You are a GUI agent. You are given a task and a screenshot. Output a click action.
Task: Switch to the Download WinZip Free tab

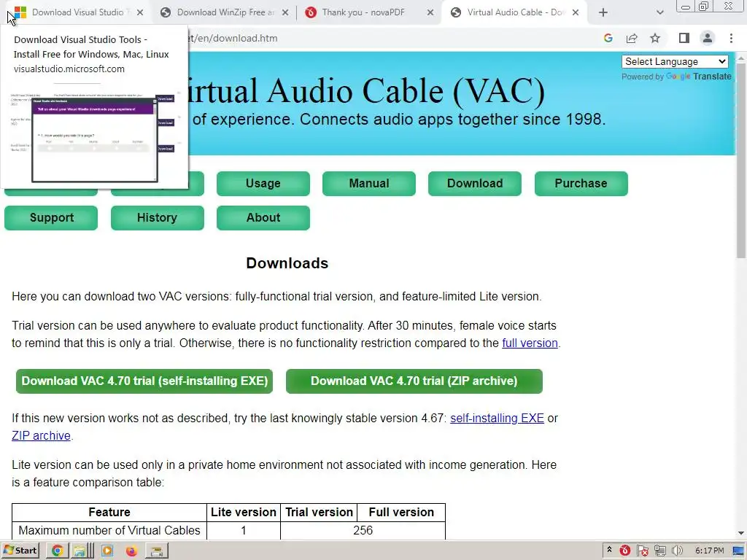[224, 12]
